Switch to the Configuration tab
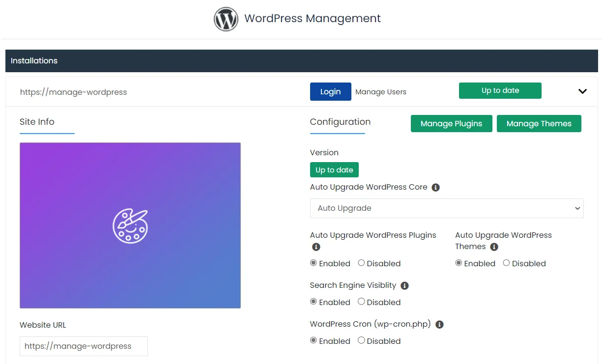 pos(340,122)
